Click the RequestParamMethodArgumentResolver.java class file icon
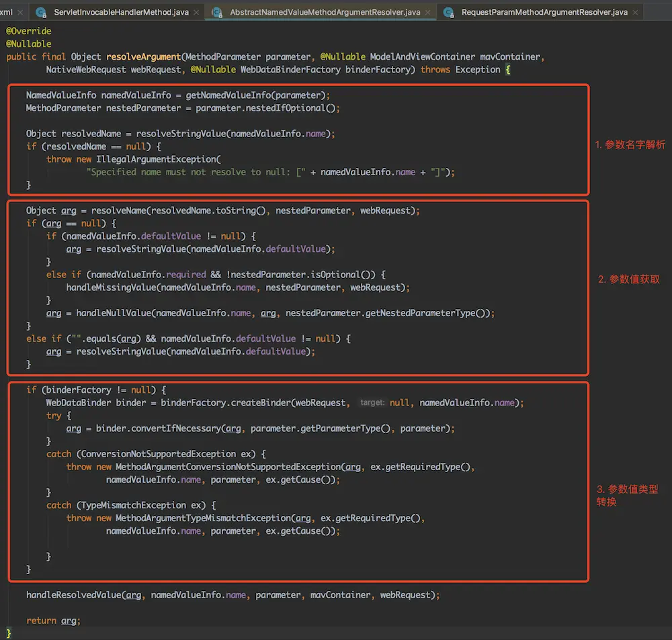The image size is (672, 640). [449, 12]
